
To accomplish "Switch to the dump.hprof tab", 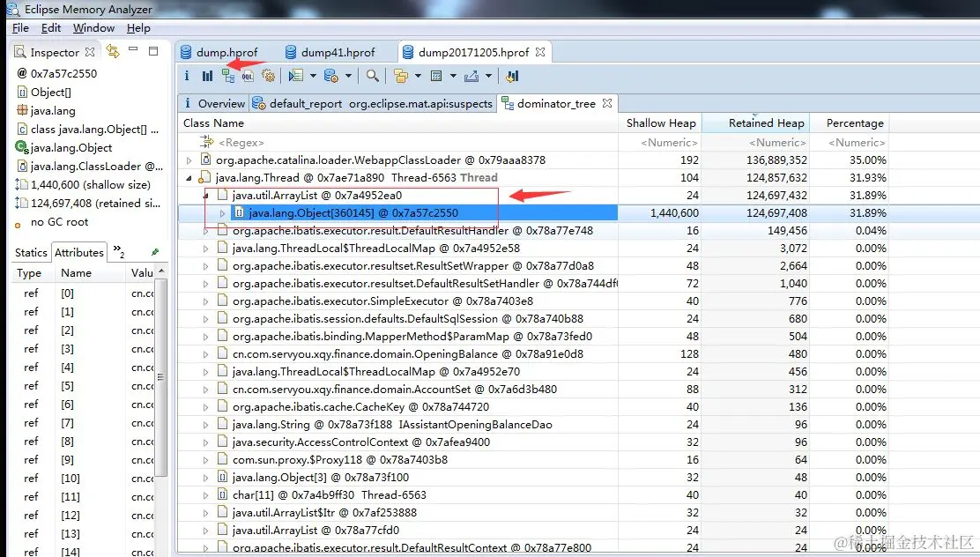I will pos(219,52).
